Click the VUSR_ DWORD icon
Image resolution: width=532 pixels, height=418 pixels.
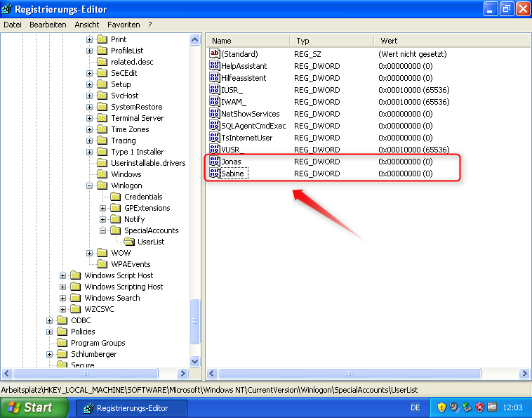[215, 149]
